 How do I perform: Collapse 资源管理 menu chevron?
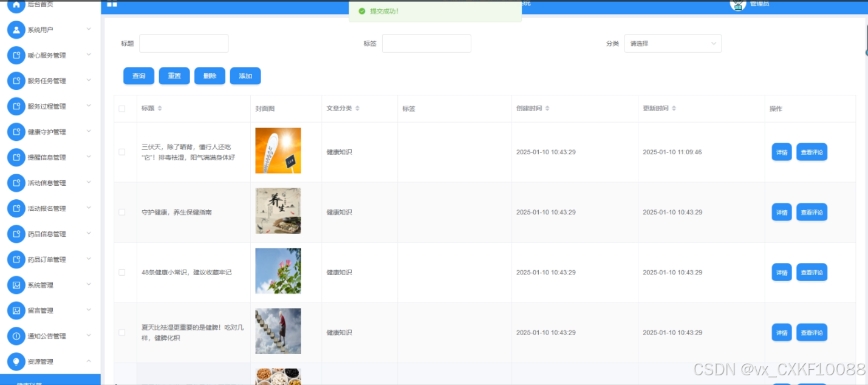click(x=89, y=361)
